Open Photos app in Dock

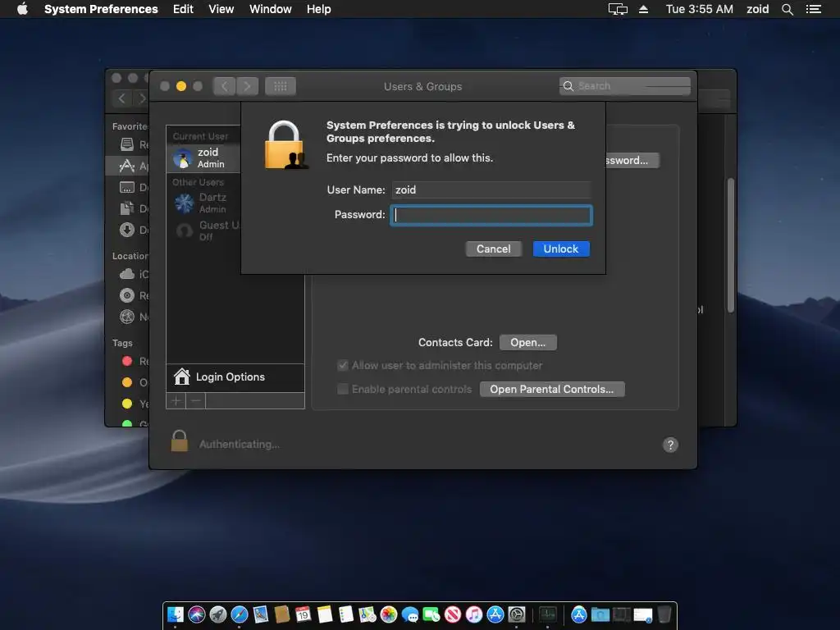[389, 614]
